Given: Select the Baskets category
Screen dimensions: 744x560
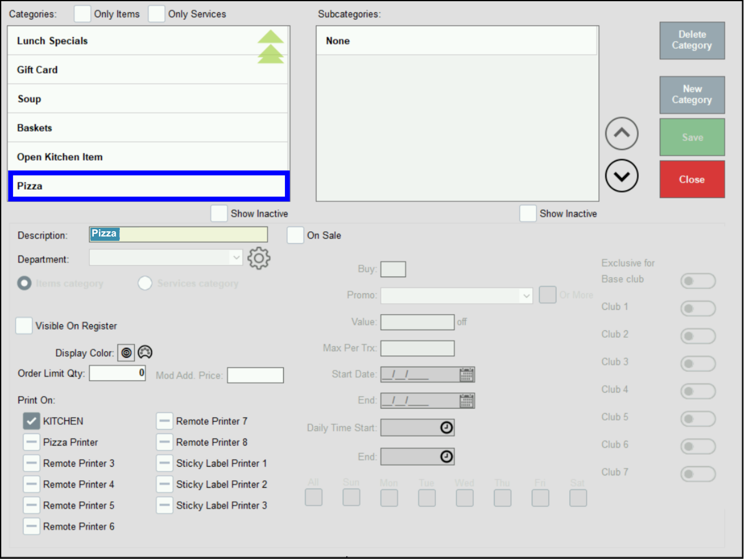Looking at the screenshot, I should (x=147, y=128).
